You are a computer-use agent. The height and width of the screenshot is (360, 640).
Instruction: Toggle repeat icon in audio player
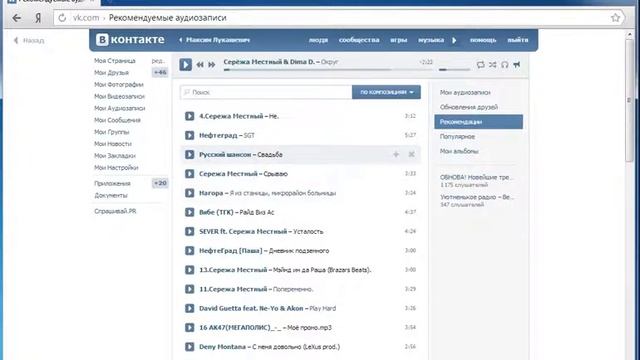click(x=480, y=65)
